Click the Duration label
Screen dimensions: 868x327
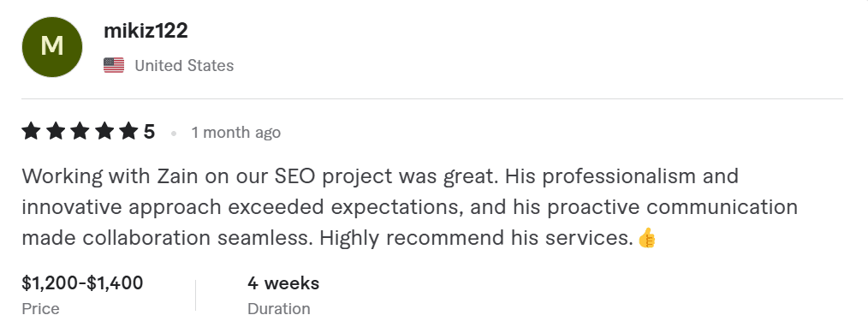pos(279,309)
